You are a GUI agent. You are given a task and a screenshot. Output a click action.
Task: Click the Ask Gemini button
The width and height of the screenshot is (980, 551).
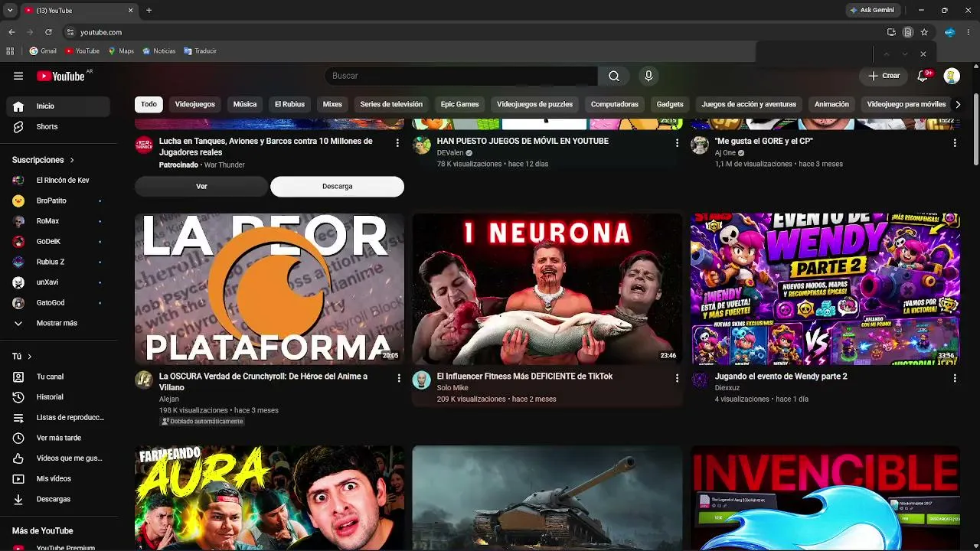coord(872,11)
